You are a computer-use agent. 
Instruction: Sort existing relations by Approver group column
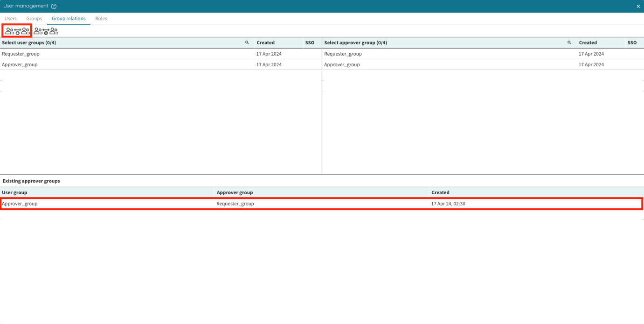(235, 192)
